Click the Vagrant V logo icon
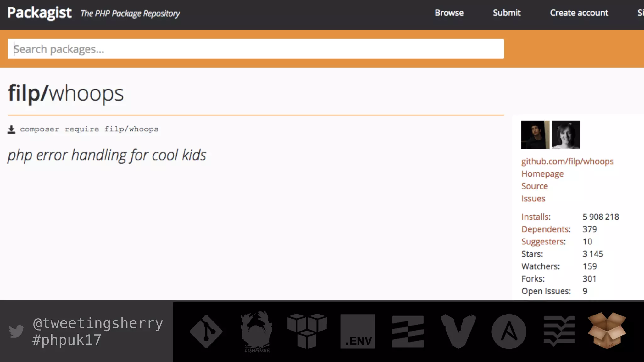Screen dimensions: 644x362 [458, 331]
